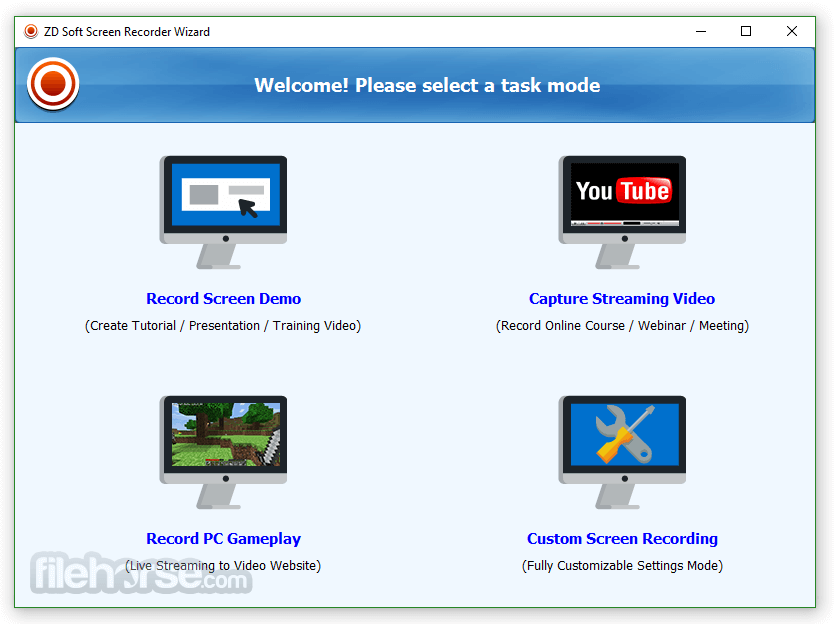Close the Screen Recorder Wizard window
The height and width of the screenshot is (624, 835).
792,31
